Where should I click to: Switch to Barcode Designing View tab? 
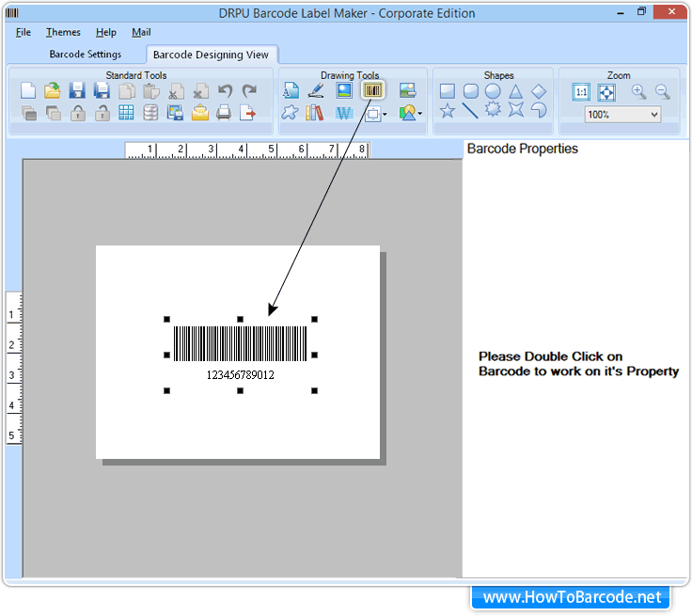211,55
